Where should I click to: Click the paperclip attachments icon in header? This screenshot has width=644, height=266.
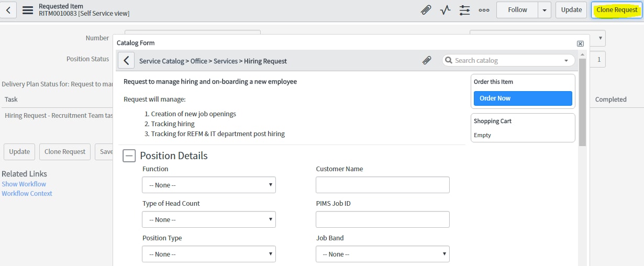pos(426,10)
